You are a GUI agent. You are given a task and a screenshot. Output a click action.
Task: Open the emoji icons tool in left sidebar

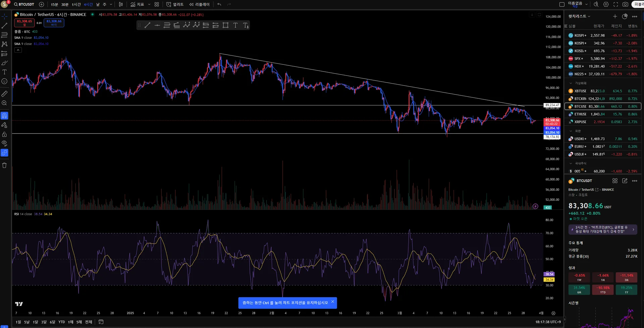(x=4, y=81)
